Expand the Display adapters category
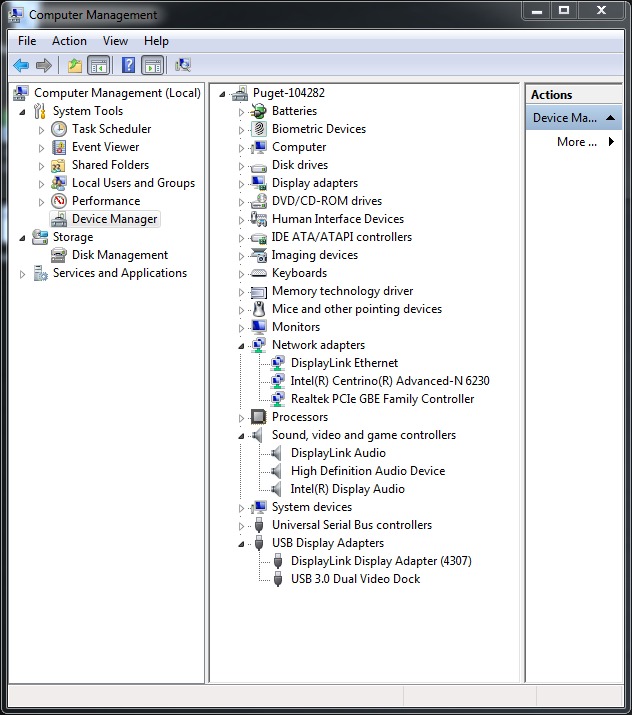Screen dimensions: 632x715 [241, 184]
